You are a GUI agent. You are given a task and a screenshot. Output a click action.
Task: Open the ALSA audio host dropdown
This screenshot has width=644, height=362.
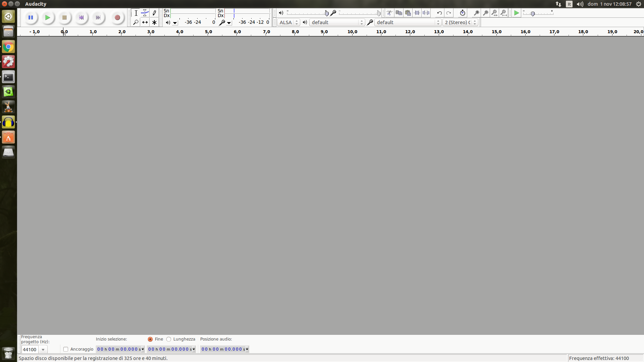(x=288, y=22)
